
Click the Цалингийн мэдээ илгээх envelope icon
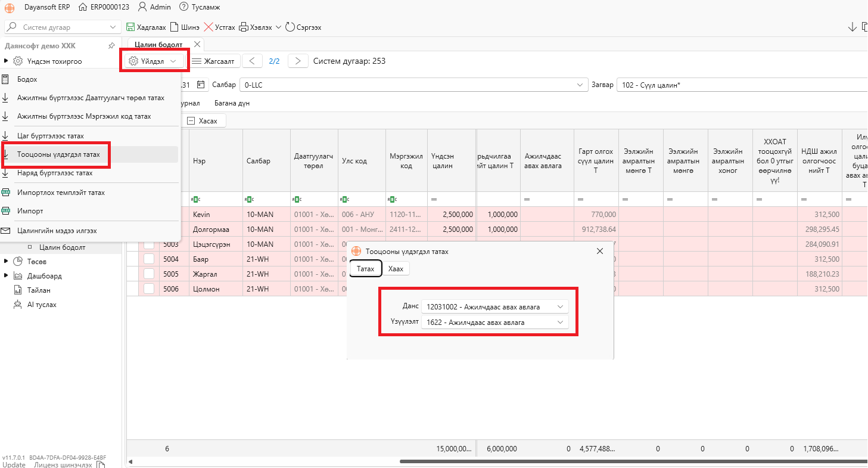click(5, 231)
